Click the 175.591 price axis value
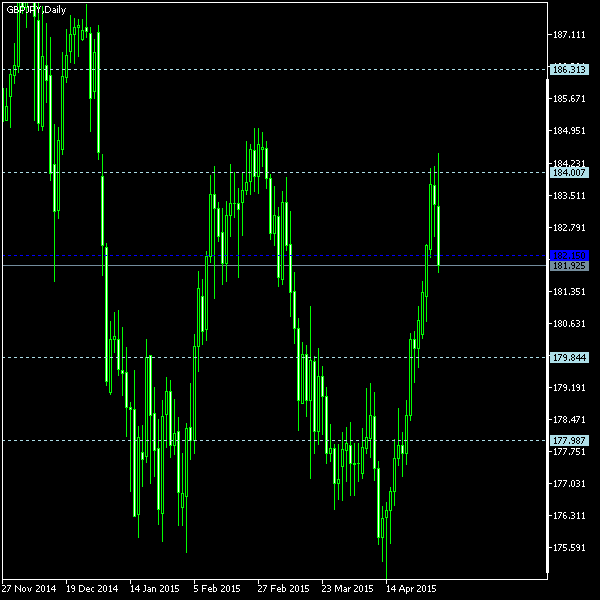The image size is (600, 600). [x=569, y=548]
